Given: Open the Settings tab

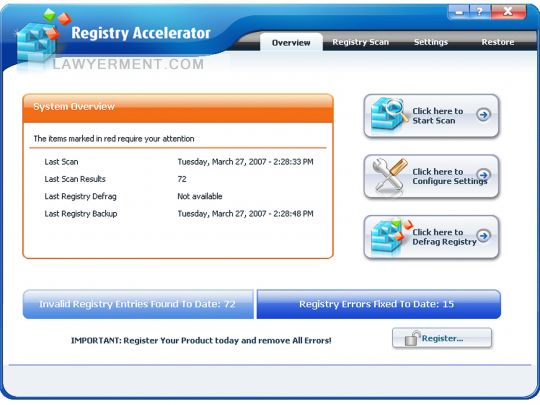Looking at the screenshot, I should (431, 42).
